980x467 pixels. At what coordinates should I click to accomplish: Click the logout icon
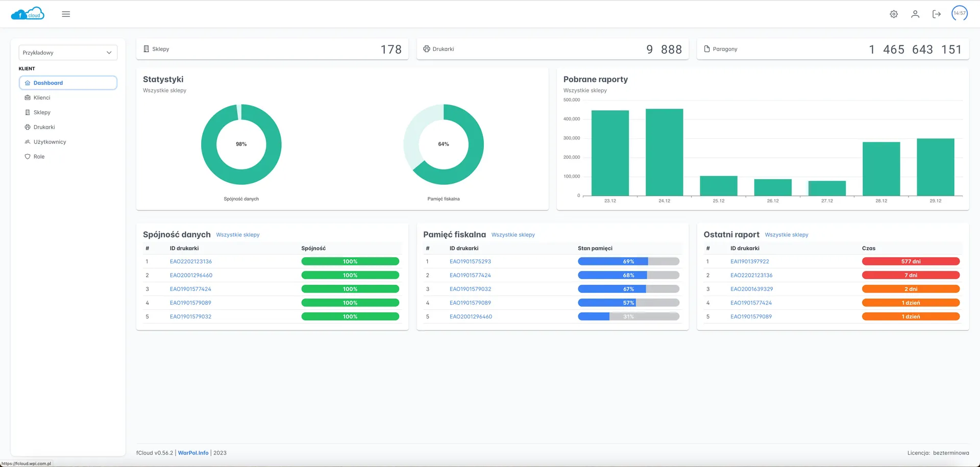coord(937,14)
